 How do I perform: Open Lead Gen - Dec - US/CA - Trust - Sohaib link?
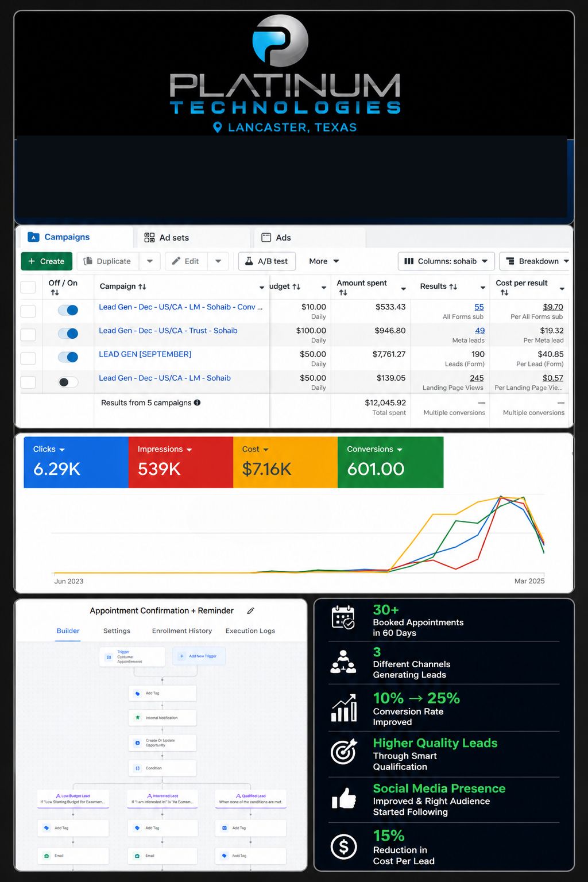pos(168,331)
